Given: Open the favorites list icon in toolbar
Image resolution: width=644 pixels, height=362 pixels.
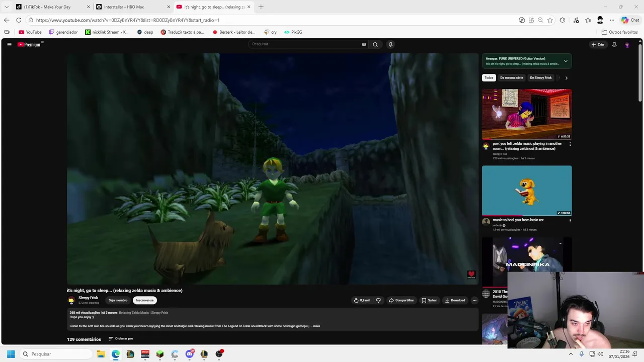Looking at the screenshot, I should [588, 20].
